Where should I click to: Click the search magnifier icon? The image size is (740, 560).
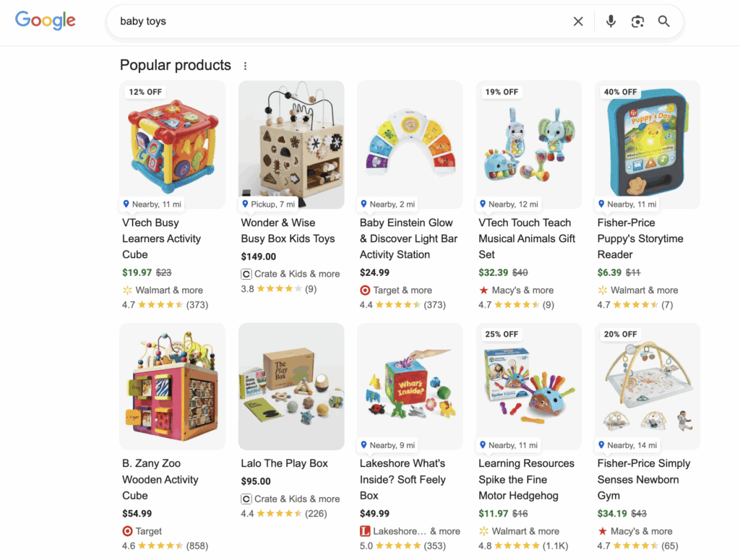coord(664,21)
